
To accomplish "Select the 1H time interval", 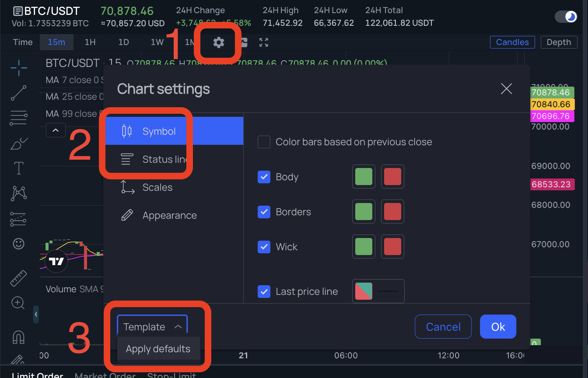I will coord(90,42).
